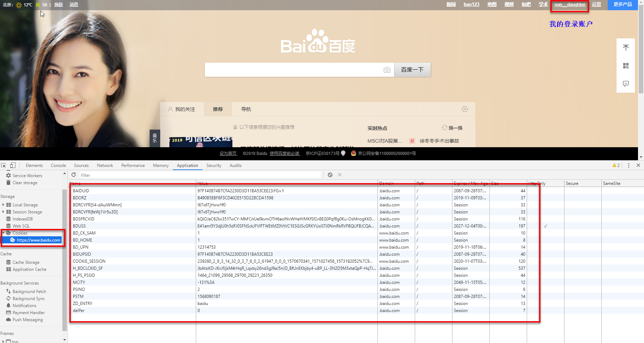The image size is (644, 343).
Task: Open the son__daughter account link
Action: pos(569,5)
